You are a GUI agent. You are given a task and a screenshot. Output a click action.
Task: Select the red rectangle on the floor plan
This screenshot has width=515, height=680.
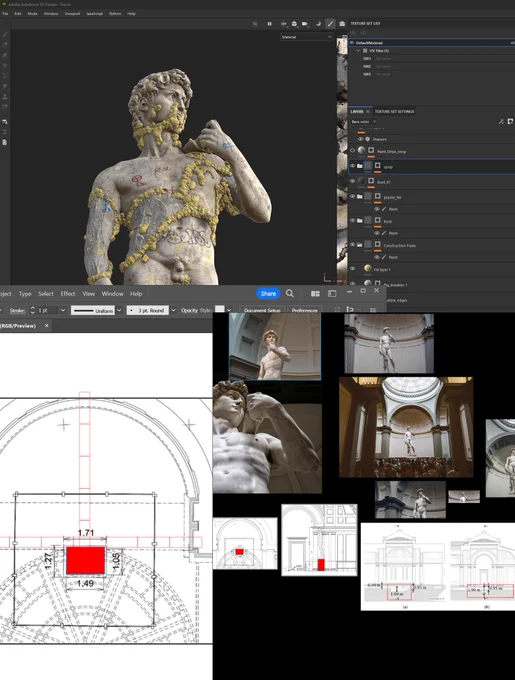point(85,560)
